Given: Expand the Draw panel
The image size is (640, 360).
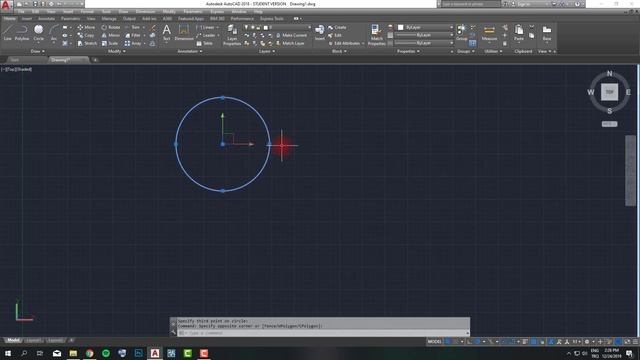Looking at the screenshot, I should point(38,51).
